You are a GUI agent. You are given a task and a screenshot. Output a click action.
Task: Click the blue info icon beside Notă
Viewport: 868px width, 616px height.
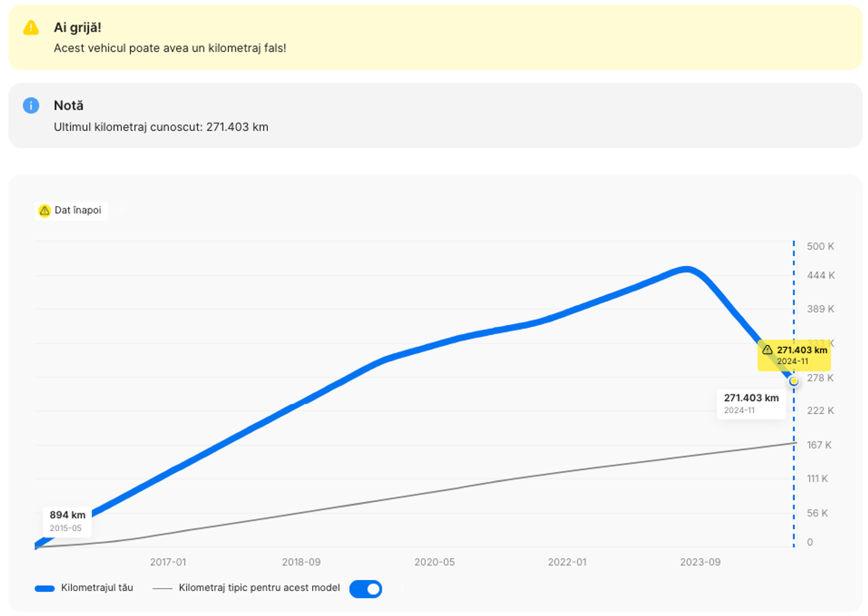[x=31, y=106]
